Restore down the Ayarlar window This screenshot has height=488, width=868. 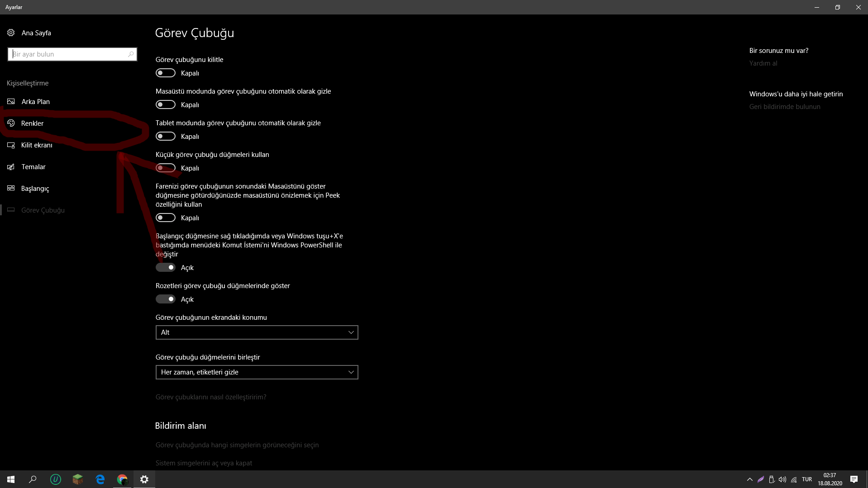[x=837, y=7]
